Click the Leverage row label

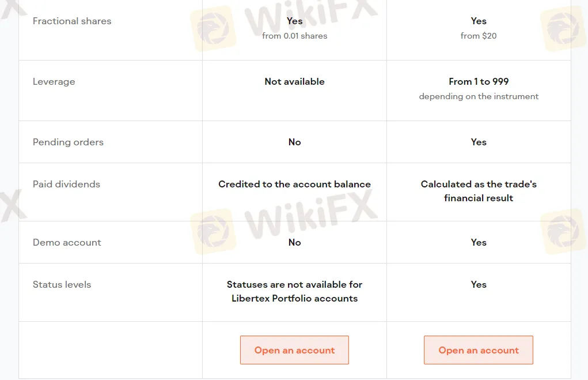(54, 81)
